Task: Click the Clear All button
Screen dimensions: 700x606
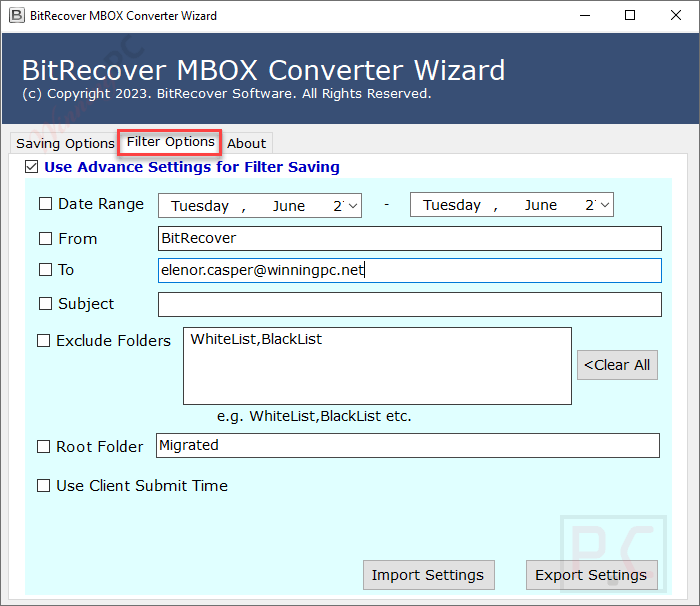Action: pos(617,365)
